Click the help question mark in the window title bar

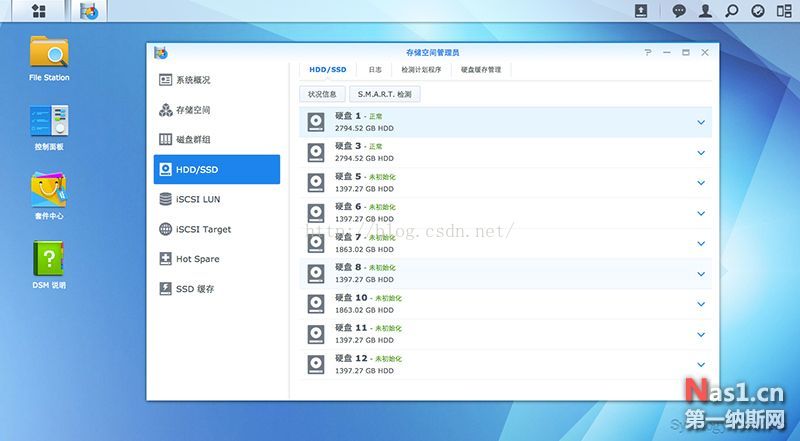(648, 52)
